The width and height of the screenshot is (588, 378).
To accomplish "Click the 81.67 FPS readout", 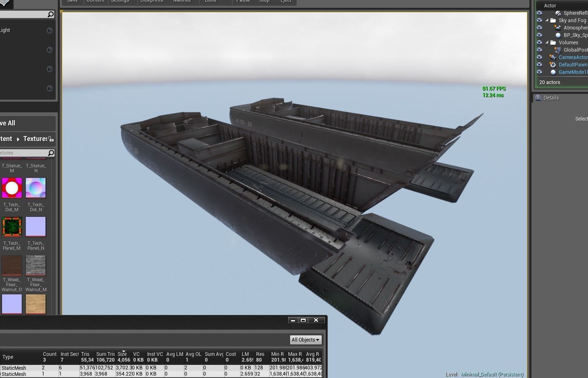I will 494,89.
